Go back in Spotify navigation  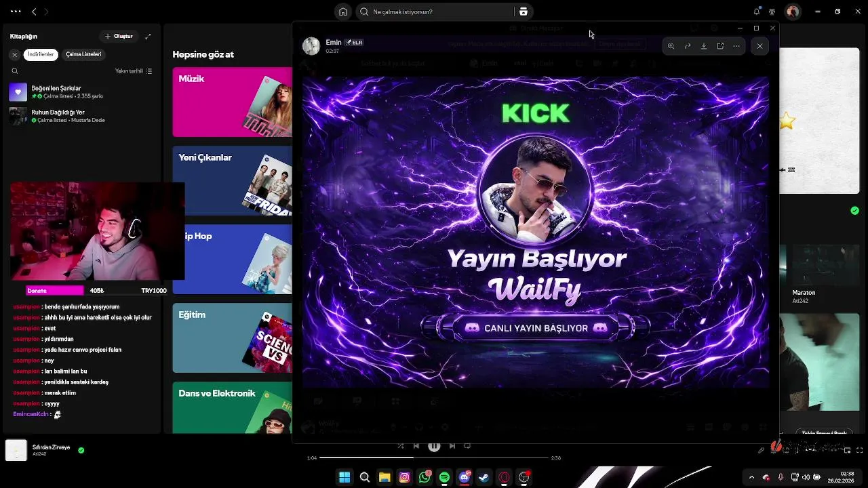pyautogui.click(x=34, y=12)
